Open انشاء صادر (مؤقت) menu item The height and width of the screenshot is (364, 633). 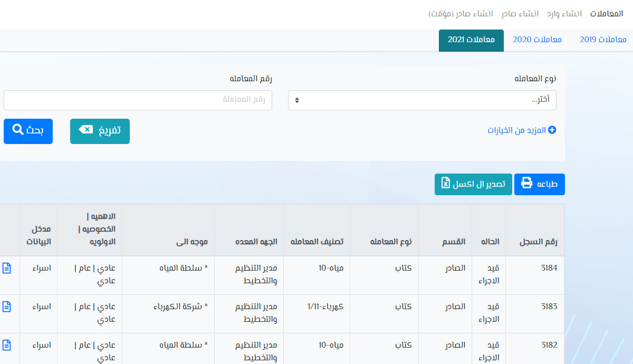461,14
